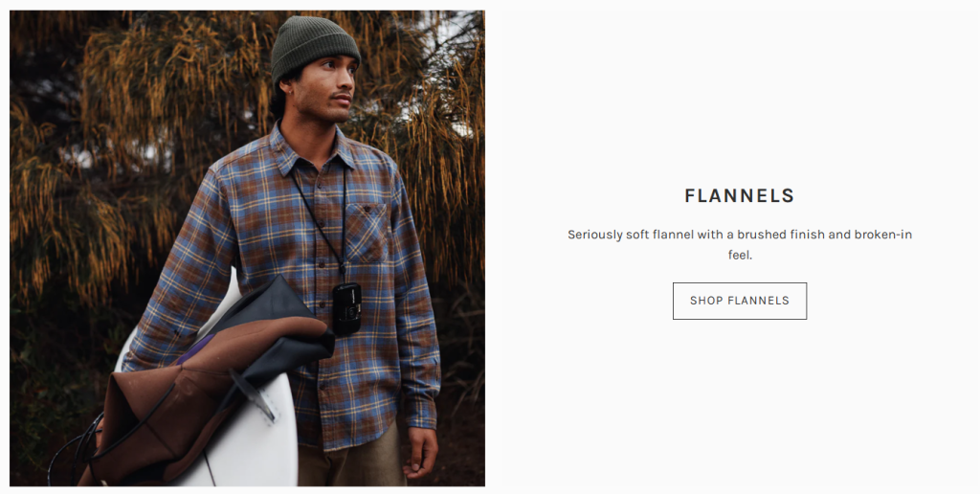Select the FLANNELS heading text
Viewport: 980px width, 494px height.
click(x=740, y=195)
